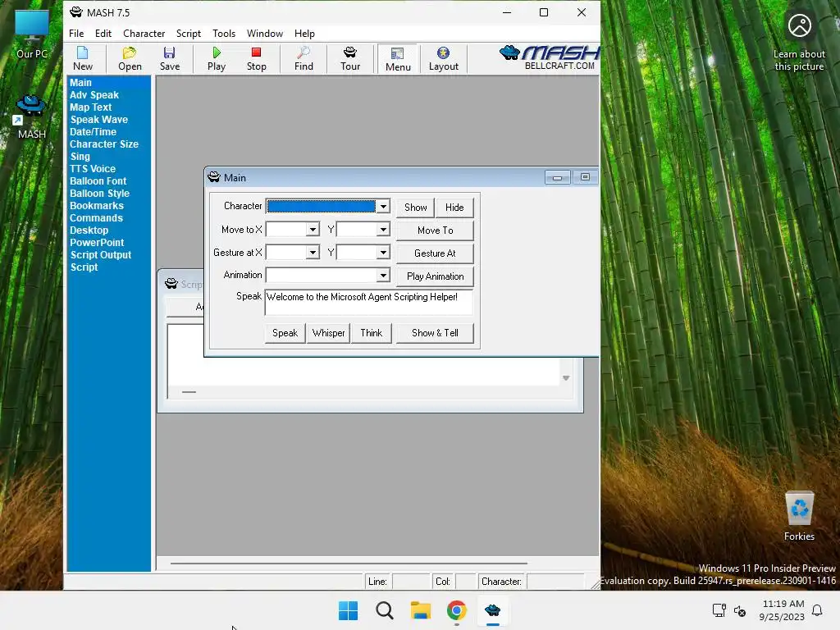This screenshot has width=840, height=630.
Task: Click the Hide button
Action: (454, 208)
